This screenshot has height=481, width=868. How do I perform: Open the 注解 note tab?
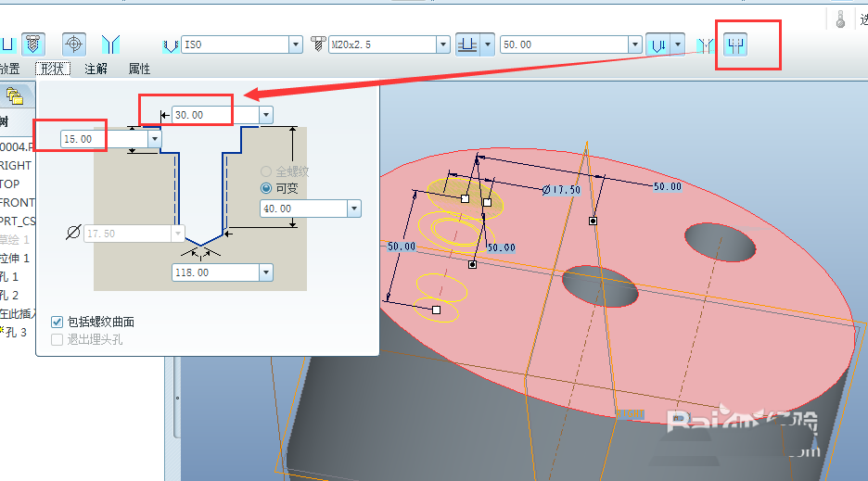click(x=96, y=69)
